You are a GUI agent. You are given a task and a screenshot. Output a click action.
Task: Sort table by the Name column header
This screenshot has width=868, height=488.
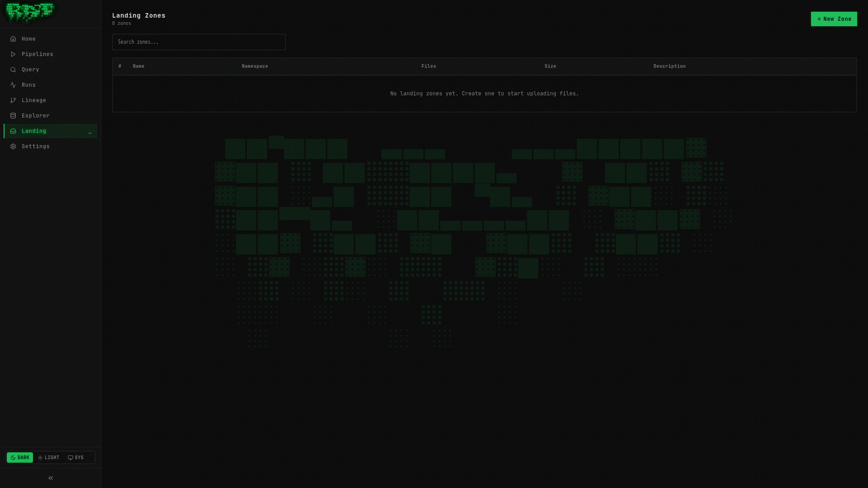[x=138, y=66]
